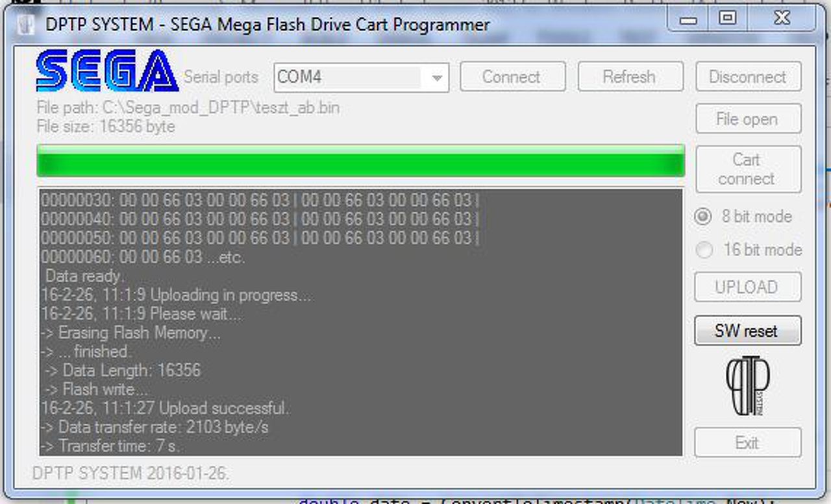The width and height of the screenshot is (831, 504).
Task: Click the File open button
Action: tap(748, 119)
